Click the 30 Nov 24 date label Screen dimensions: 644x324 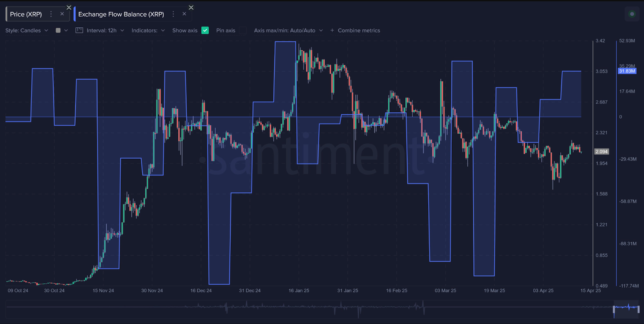(152, 291)
